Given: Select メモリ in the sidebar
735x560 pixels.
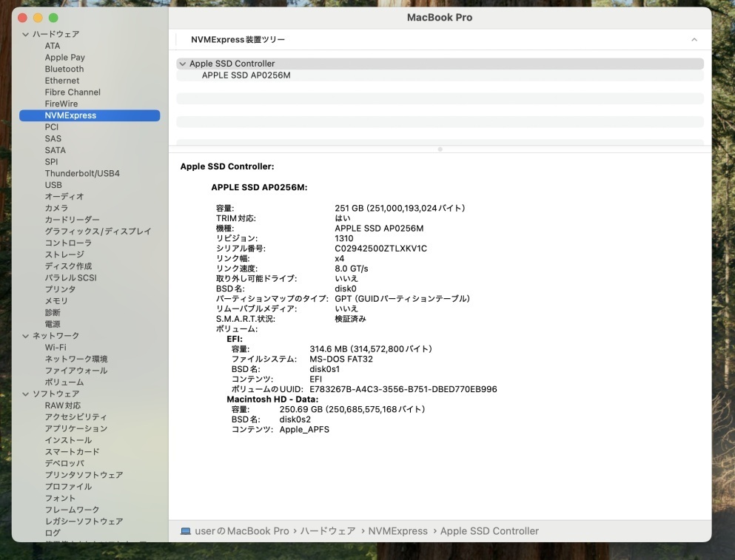Looking at the screenshot, I should point(56,301).
